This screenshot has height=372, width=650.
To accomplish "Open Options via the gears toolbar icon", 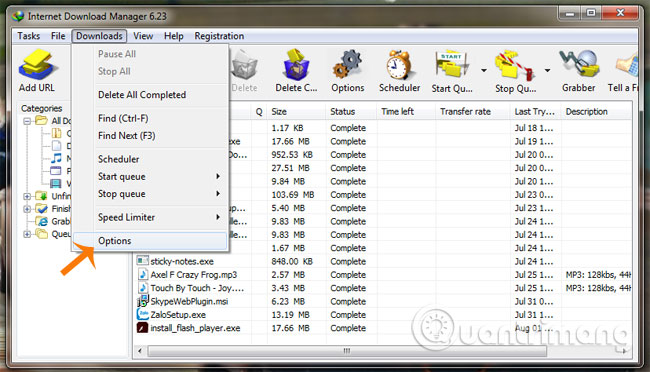I will click(347, 65).
